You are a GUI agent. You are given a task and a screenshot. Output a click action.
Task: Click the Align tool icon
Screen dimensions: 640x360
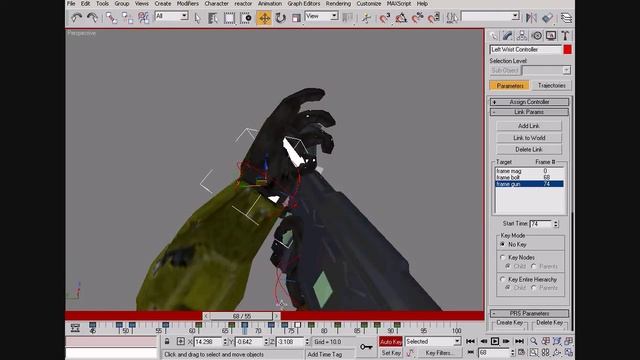547,18
